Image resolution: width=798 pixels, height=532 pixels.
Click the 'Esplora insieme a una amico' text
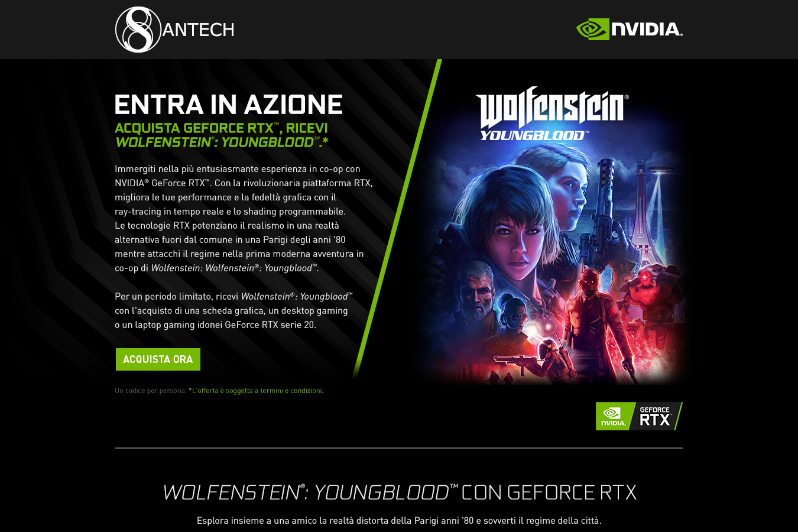tap(399, 521)
